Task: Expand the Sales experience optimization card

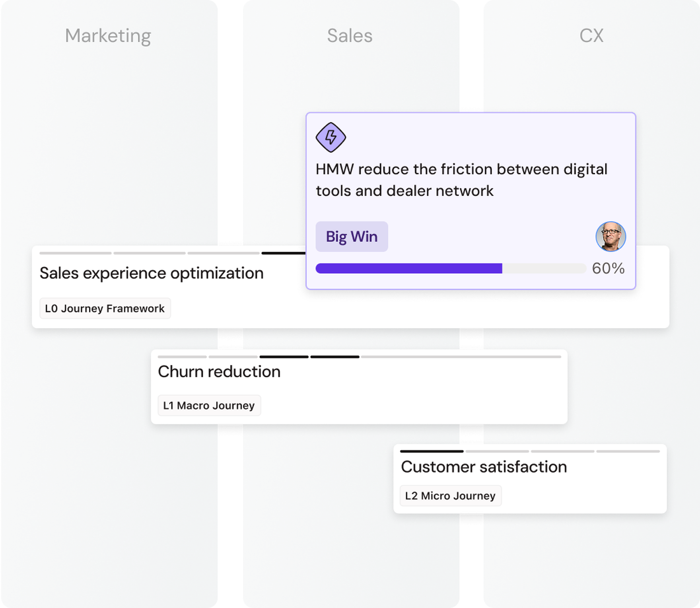Action: click(x=151, y=273)
